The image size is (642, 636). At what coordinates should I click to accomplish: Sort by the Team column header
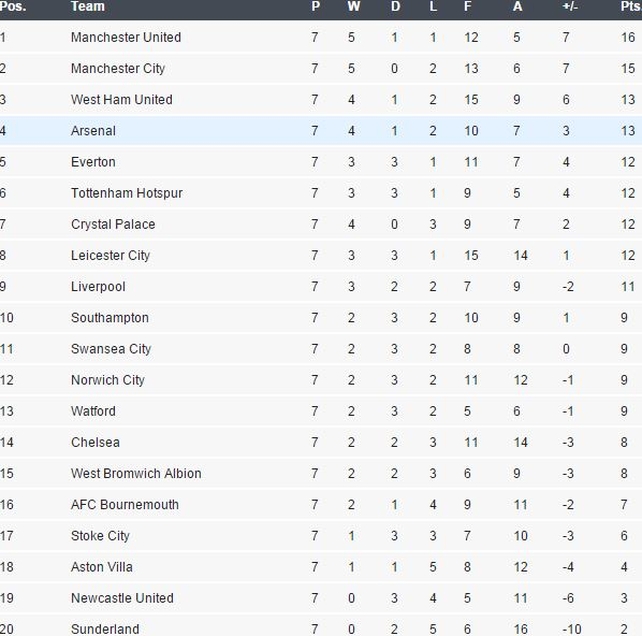pyautogui.click(x=88, y=7)
